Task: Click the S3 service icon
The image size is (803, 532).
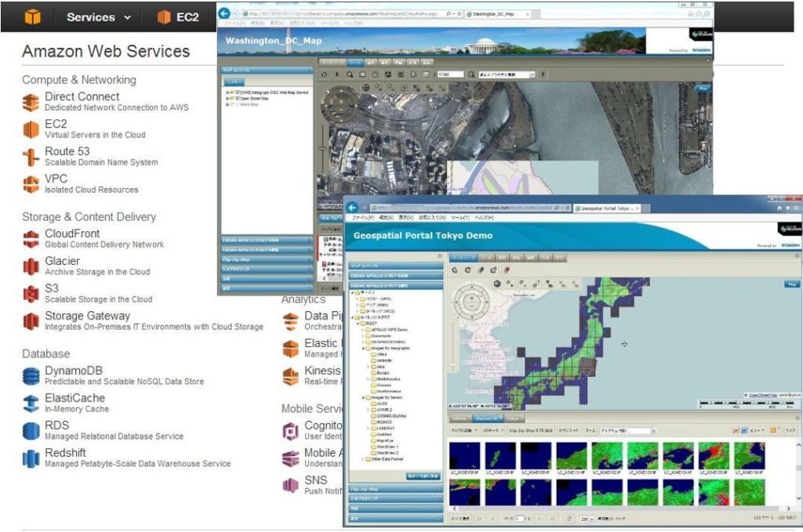Action: (31, 294)
